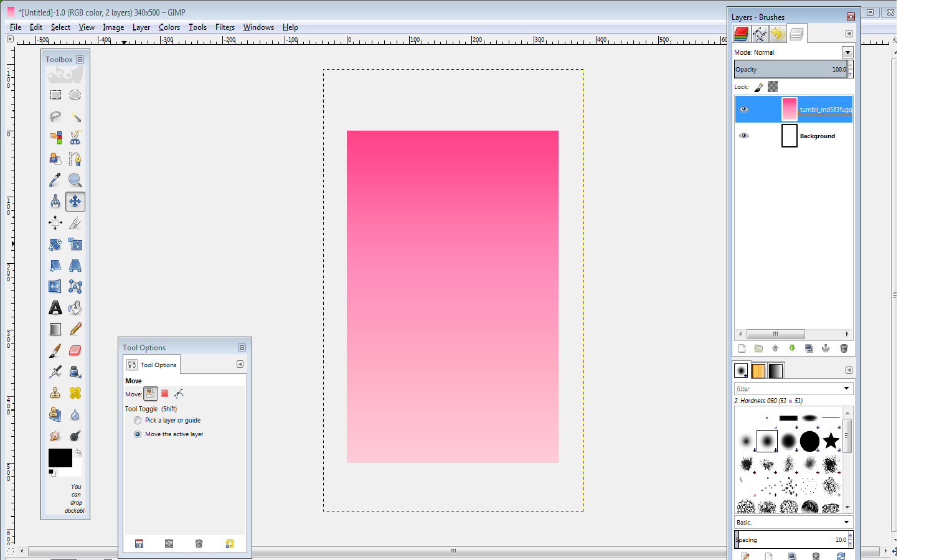Hide the tumblr_md563fugq layer
The width and height of the screenshot is (934, 560).
tap(743, 110)
